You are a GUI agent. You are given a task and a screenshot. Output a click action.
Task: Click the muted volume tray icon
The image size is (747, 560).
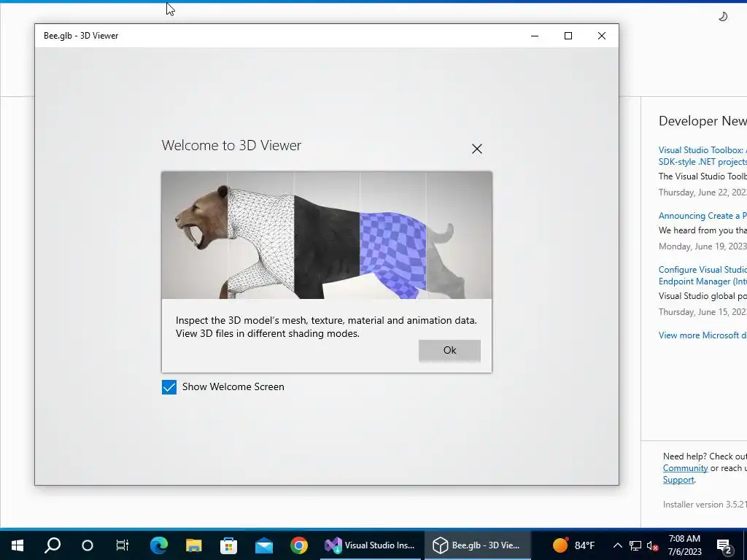point(653,545)
